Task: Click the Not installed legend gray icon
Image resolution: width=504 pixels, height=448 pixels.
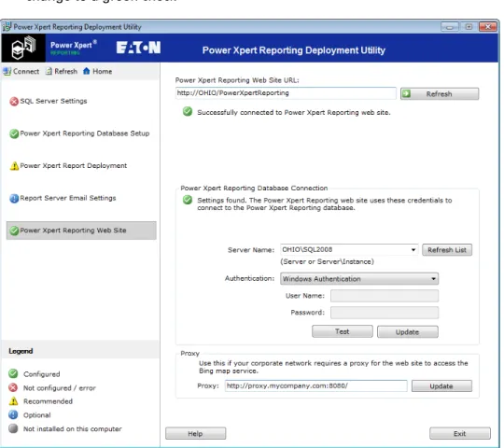Action: click(13, 428)
